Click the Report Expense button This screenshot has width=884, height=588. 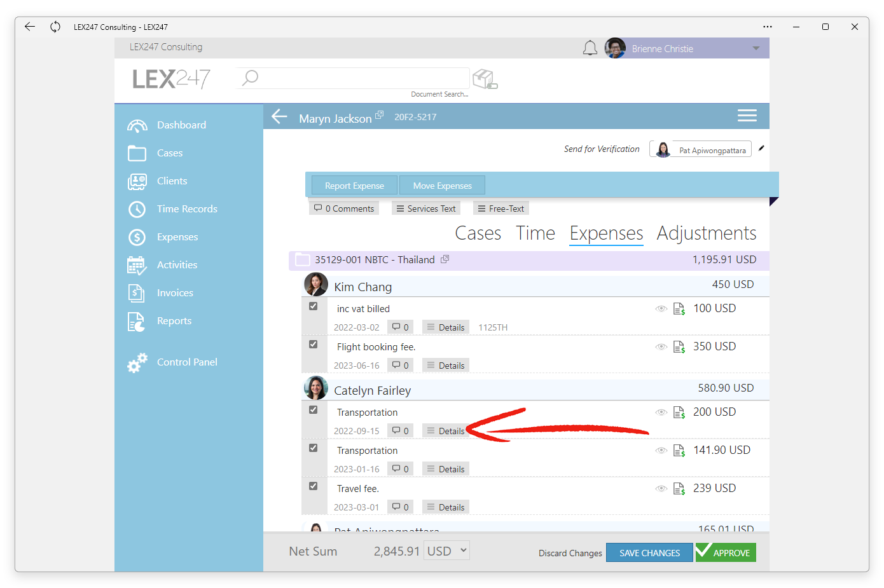pos(354,186)
